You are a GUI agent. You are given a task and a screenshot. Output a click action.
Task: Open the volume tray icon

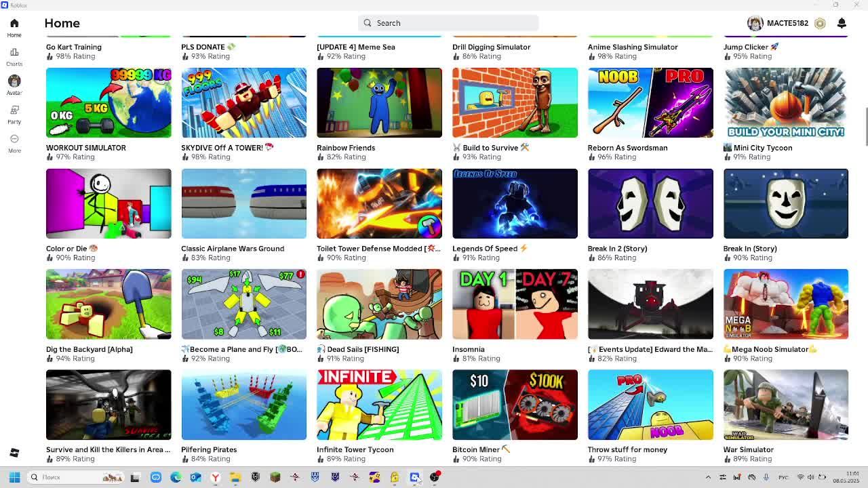(811, 477)
